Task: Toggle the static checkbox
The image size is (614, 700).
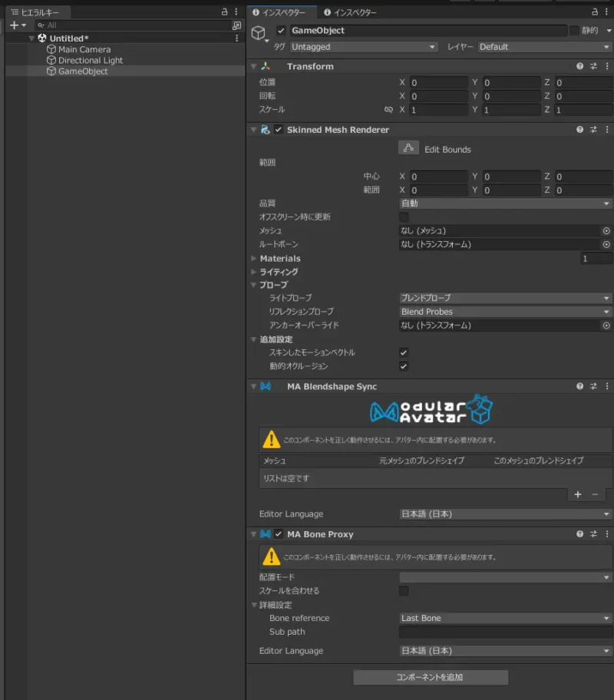Action: tap(574, 31)
